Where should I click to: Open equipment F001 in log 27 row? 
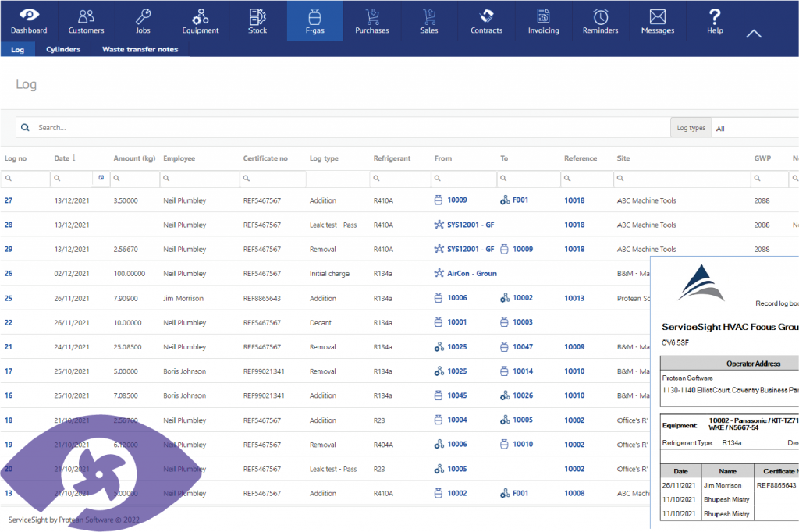point(520,200)
